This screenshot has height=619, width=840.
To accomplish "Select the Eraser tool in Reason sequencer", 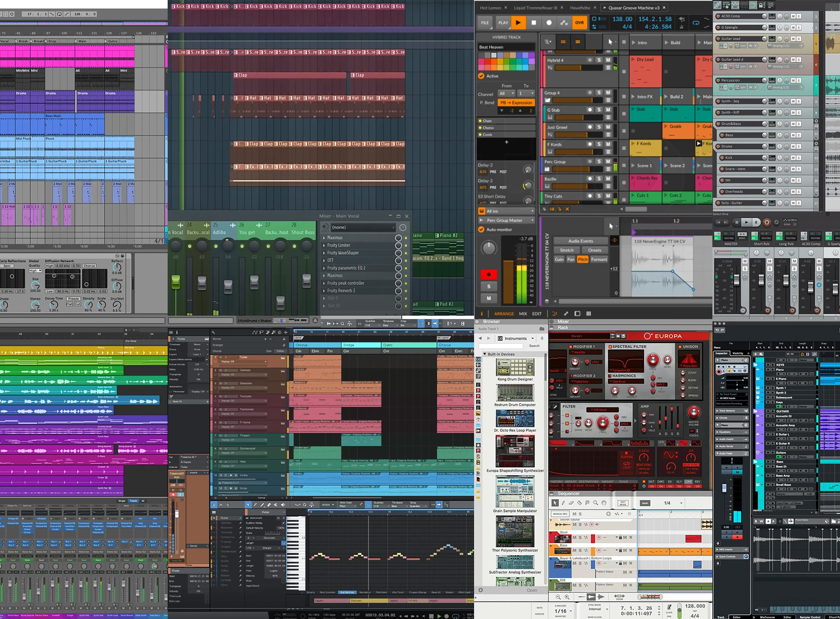I will (x=571, y=503).
